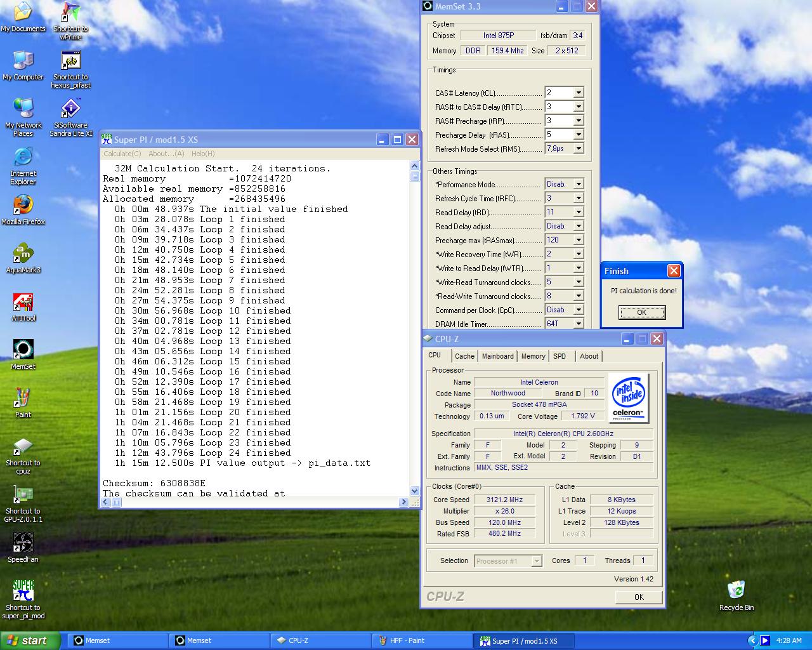
Task: Open Precharge max (tRASmax) dropdown
Action: [x=579, y=240]
